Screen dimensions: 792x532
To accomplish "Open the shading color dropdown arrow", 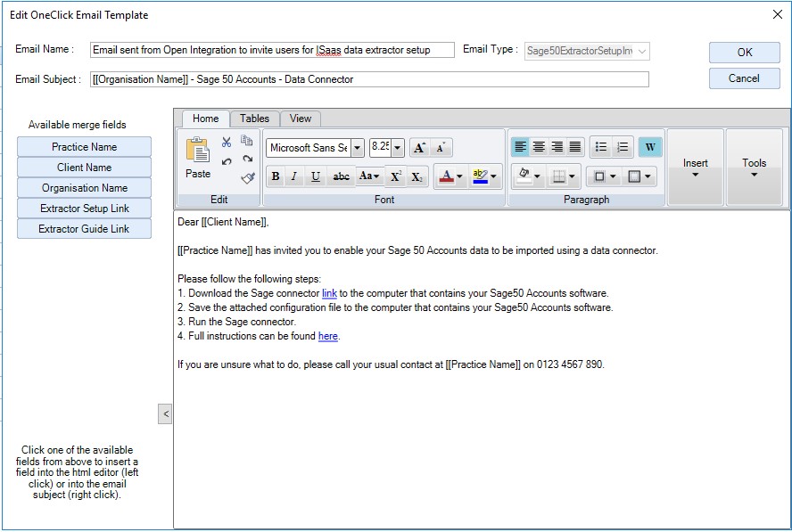I will 537,176.
